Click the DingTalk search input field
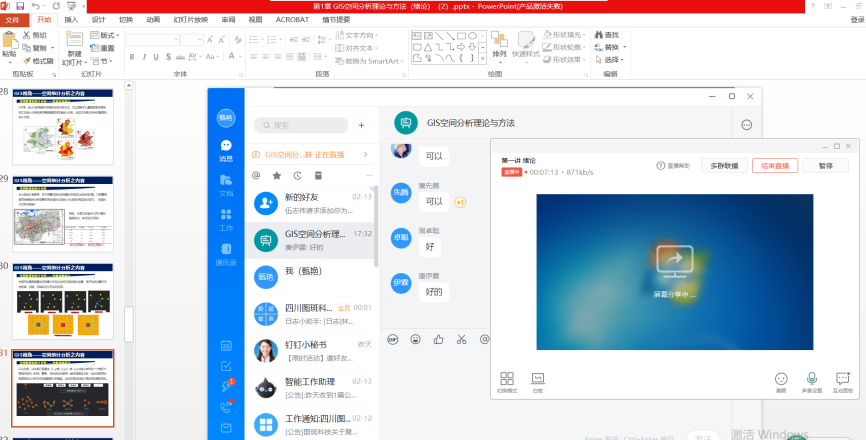 [x=305, y=125]
